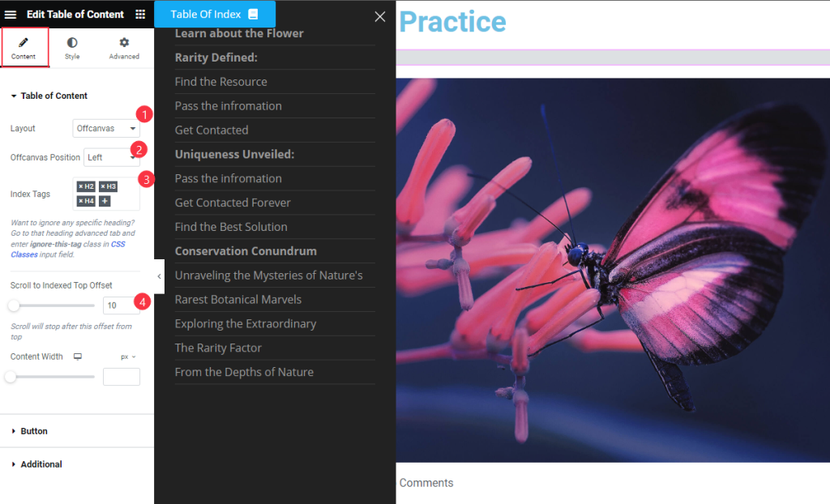Open the Layout dropdown showing Offcanvas

pos(106,128)
